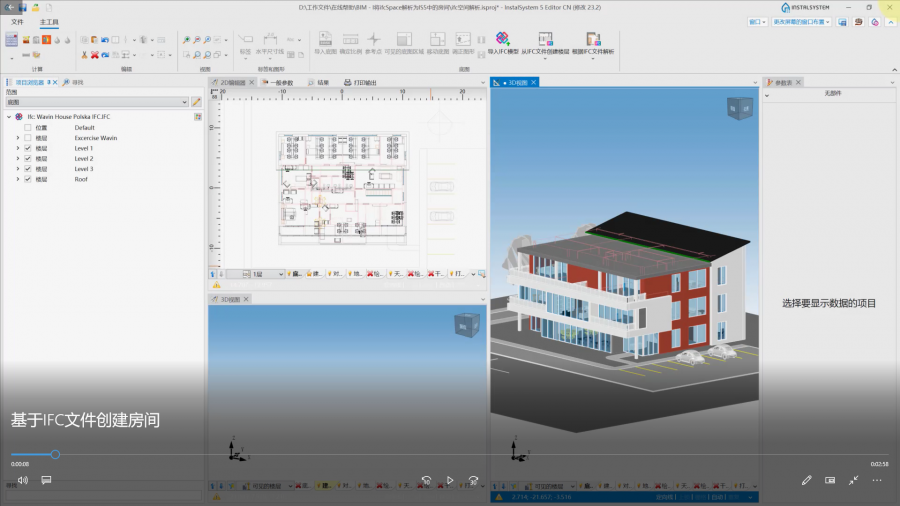
Task: Uncheck the Level 1 floor checkbox
Action: click(x=28, y=148)
